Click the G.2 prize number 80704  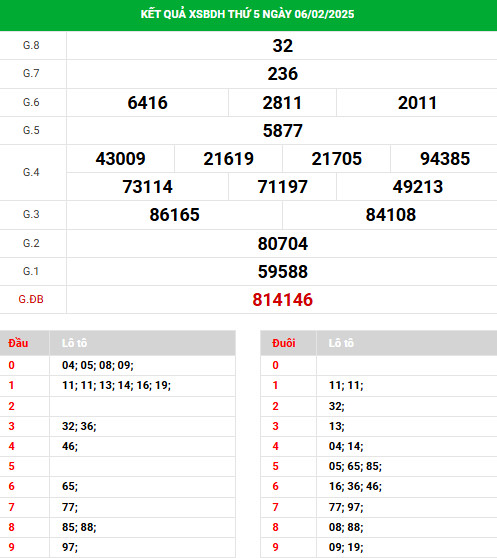point(282,244)
